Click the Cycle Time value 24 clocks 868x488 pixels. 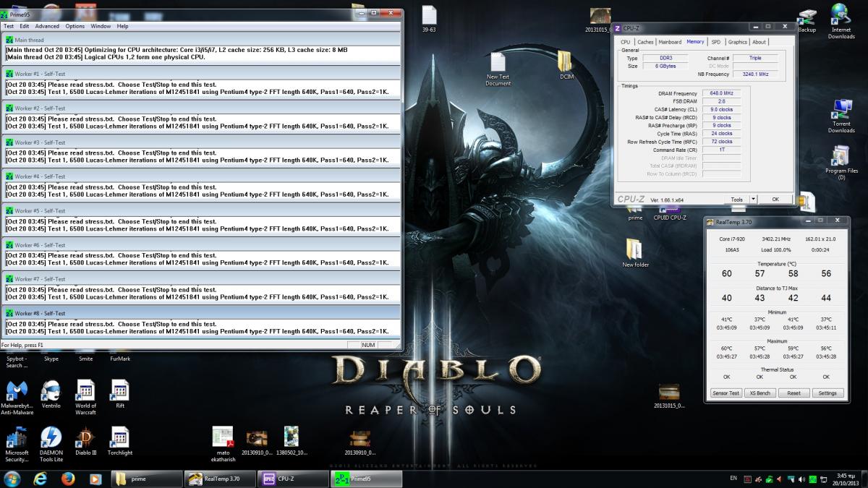pyautogui.click(x=722, y=134)
